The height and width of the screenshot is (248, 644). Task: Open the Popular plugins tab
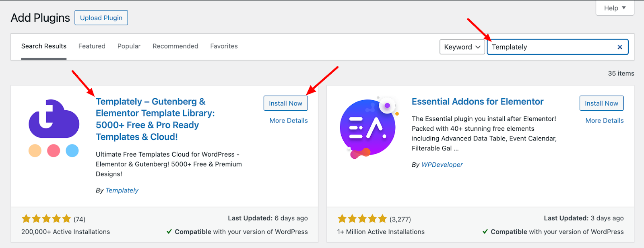(129, 46)
